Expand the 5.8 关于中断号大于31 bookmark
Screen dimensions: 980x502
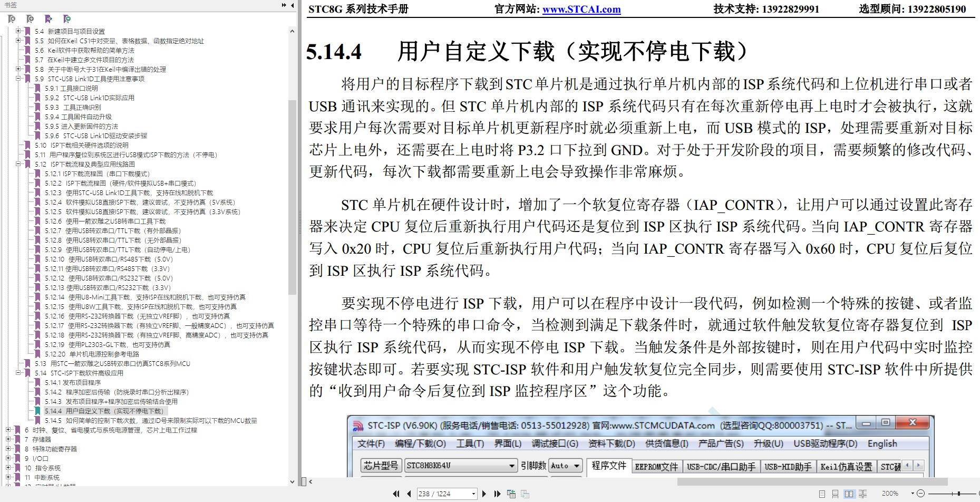click(18, 69)
